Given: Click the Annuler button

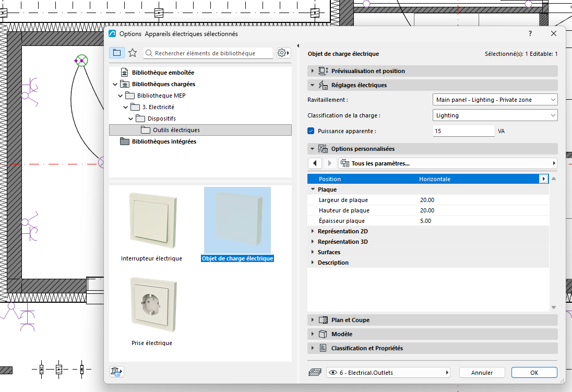Looking at the screenshot, I should [x=482, y=373].
